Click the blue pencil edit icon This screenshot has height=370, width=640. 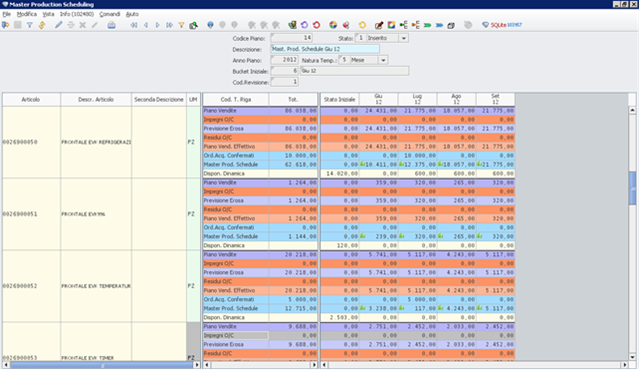point(58,25)
